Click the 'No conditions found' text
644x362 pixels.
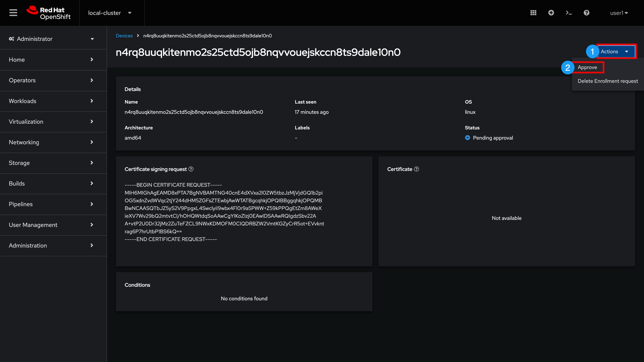244,298
